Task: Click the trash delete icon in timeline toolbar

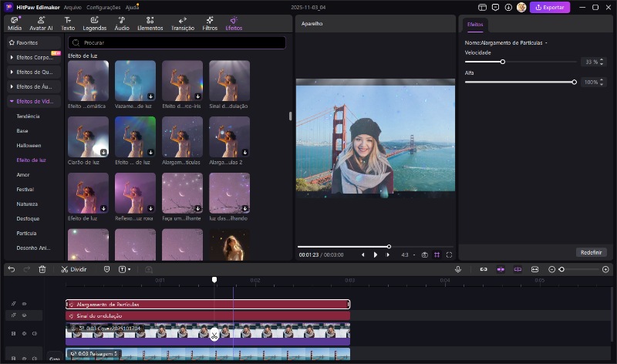Action: 42,269
